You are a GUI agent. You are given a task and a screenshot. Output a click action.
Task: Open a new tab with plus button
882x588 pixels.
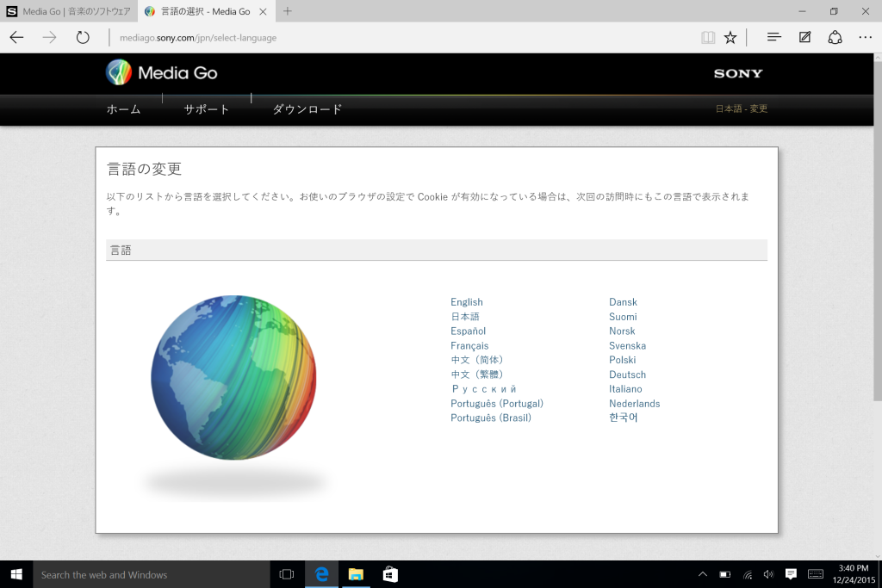pyautogui.click(x=288, y=11)
